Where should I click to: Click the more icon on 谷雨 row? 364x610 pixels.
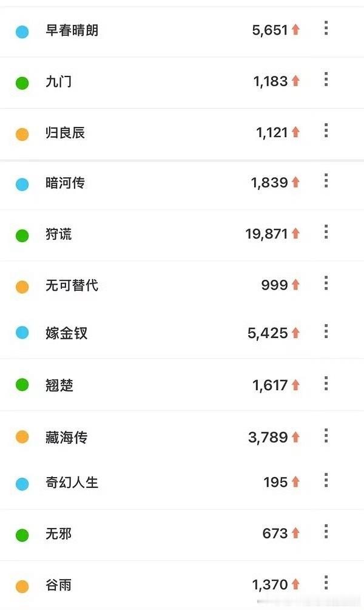pyautogui.click(x=326, y=583)
